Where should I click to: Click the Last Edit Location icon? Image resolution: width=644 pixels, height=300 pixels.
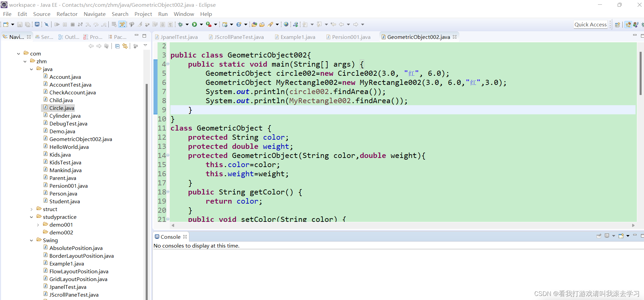[x=333, y=24]
